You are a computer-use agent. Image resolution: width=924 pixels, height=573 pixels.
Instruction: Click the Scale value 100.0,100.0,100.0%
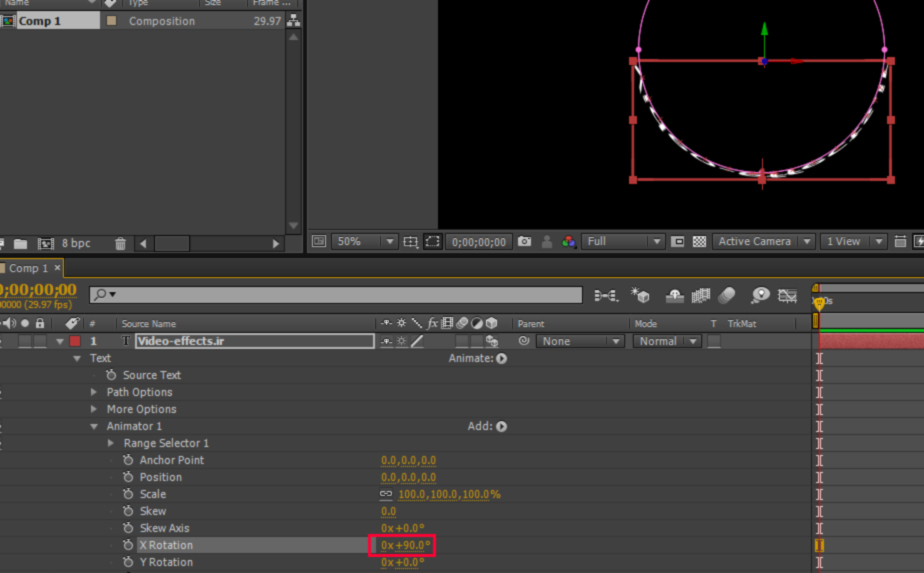pos(449,494)
